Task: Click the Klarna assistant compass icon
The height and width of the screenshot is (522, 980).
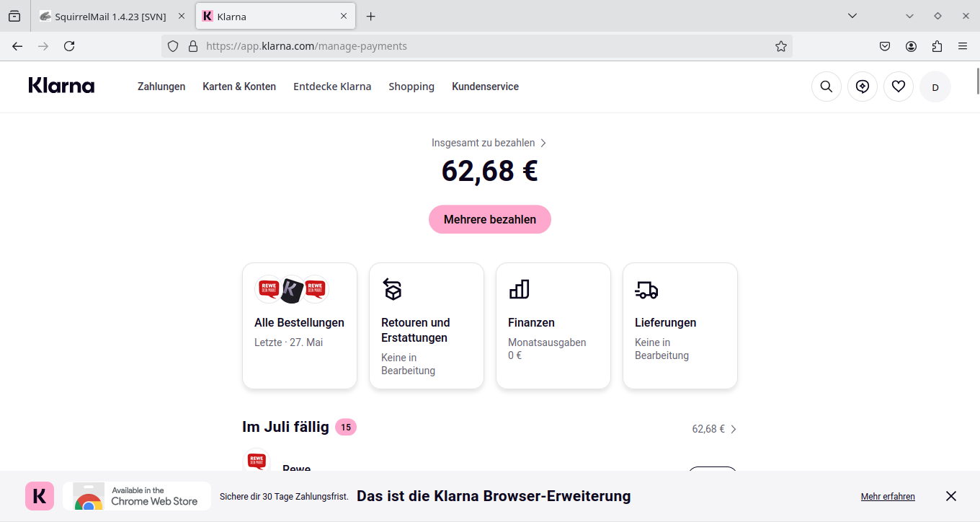Action: click(x=863, y=87)
